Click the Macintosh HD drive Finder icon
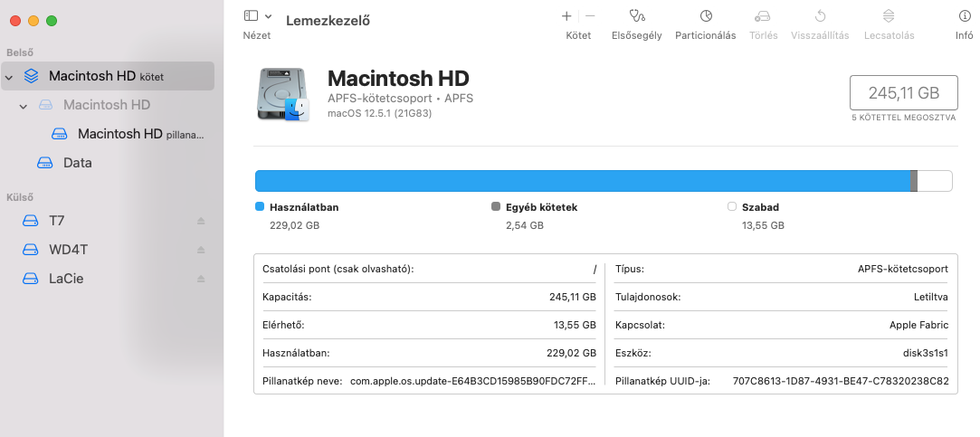Screen dimensions: 980x437 [282, 94]
